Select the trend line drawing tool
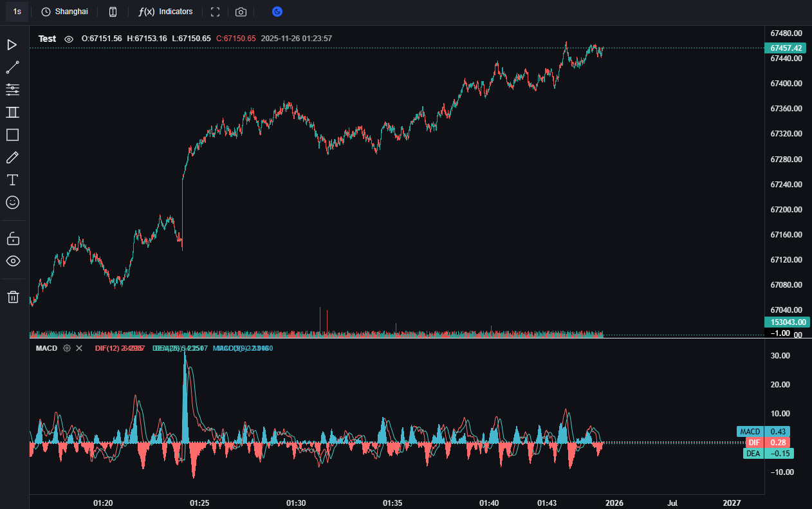Viewport: 812px width, 509px height. click(x=12, y=67)
